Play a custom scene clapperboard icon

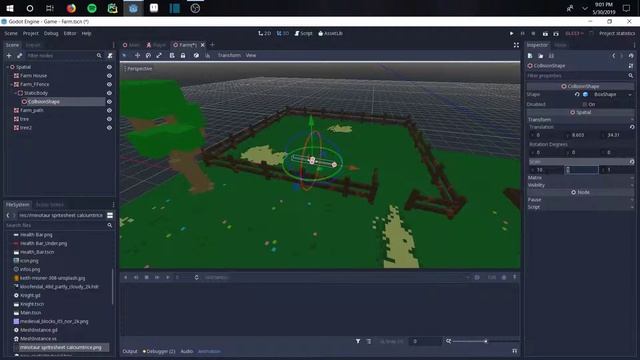pyautogui.click(x=556, y=33)
